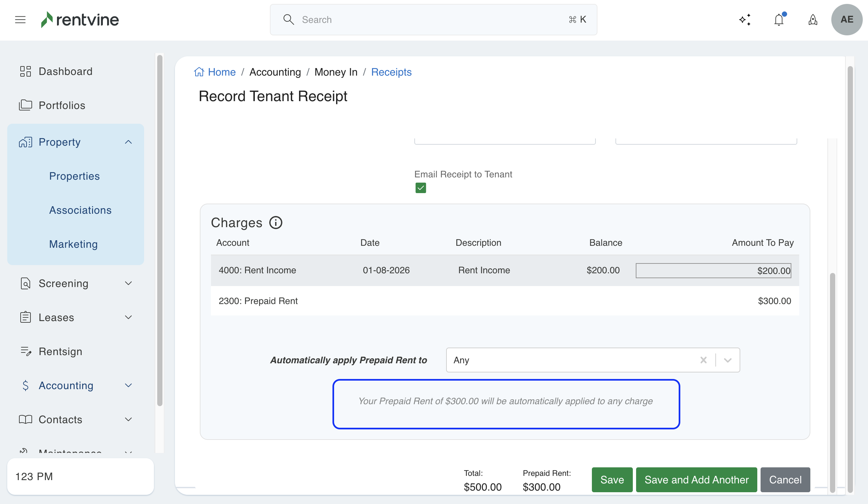Open Associations under Property
868x504 pixels.
point(80,210)
